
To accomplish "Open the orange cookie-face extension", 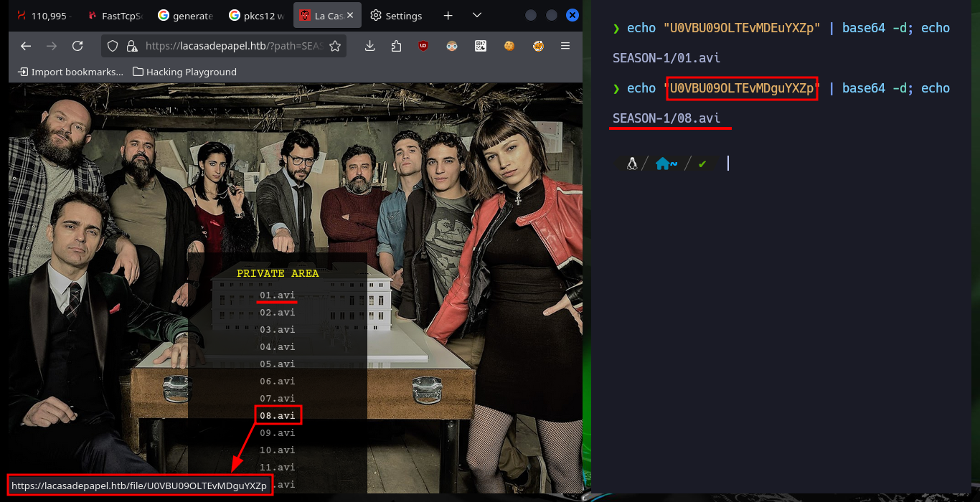I will click(538, 46).
